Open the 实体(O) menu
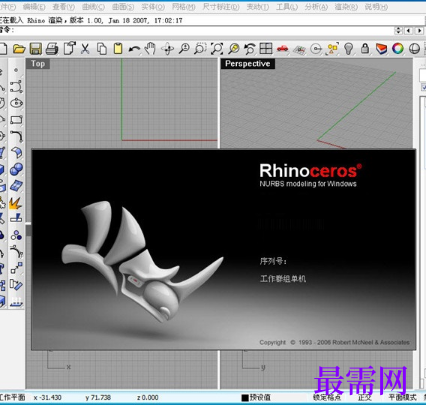The height and width of the screenshot is (412, 426). (x=153, y=7)
